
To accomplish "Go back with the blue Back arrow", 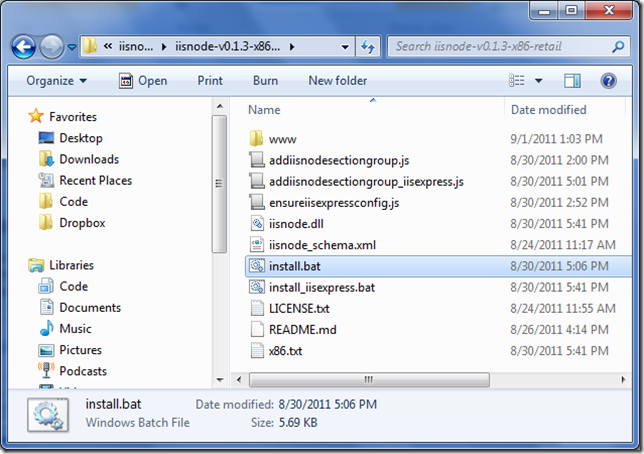I will coord(23,47).
